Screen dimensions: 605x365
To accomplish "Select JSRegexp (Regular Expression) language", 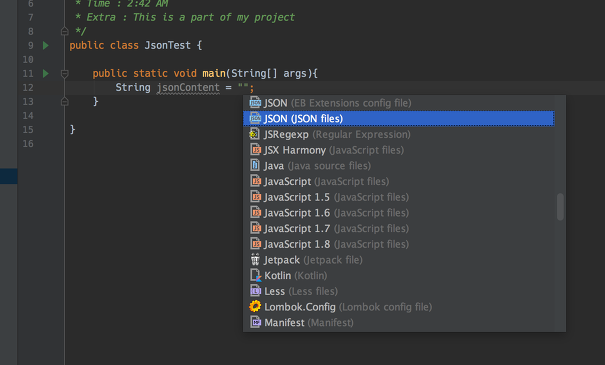I will coord(399,134).
